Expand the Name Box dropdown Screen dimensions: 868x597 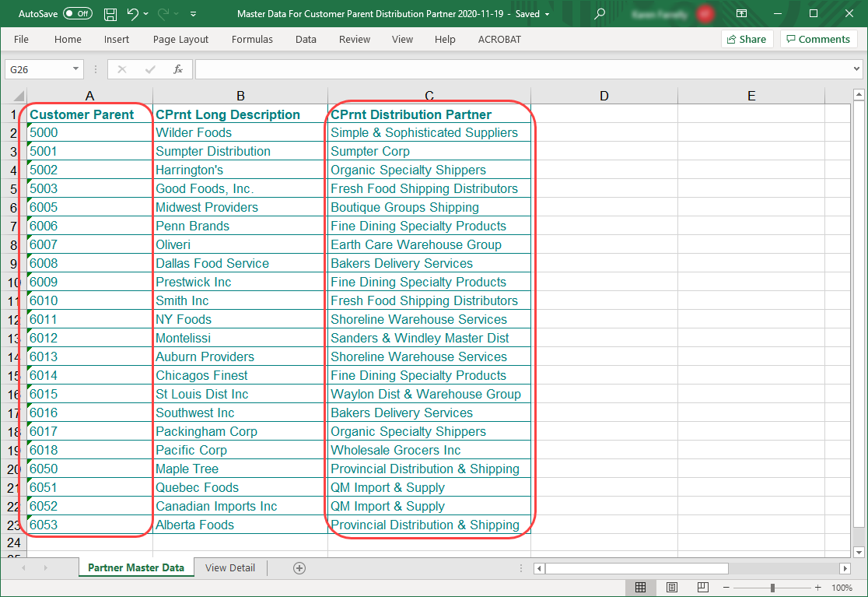75,69
